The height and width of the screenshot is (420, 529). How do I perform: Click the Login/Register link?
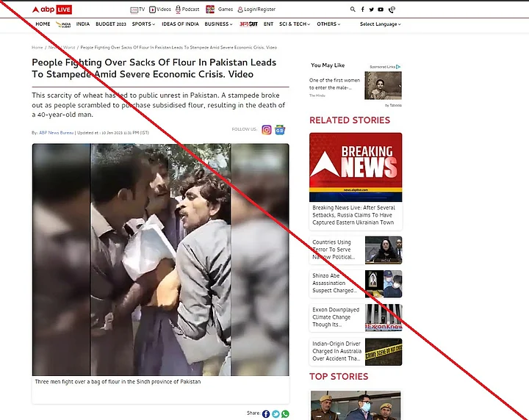point(256,10)
